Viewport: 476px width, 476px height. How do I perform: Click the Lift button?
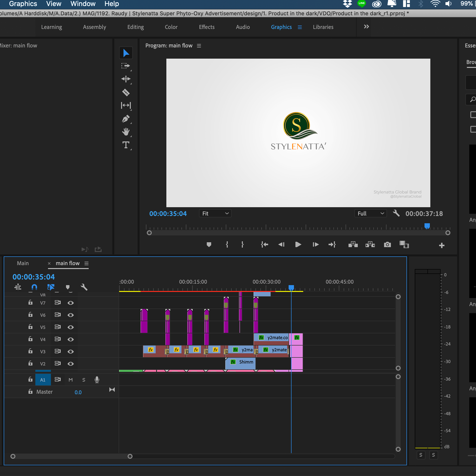tap(353, 245)
